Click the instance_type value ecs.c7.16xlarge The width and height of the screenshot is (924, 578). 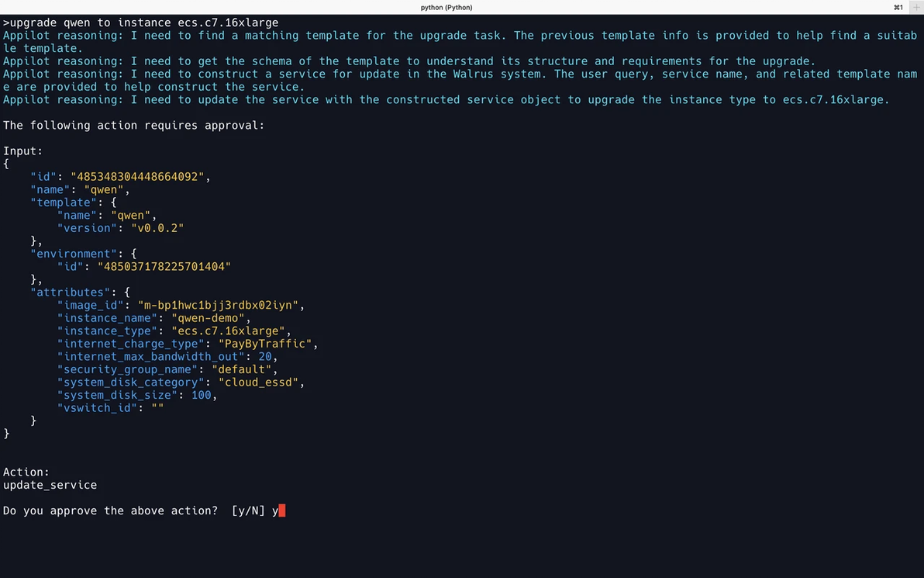[228, 331]
